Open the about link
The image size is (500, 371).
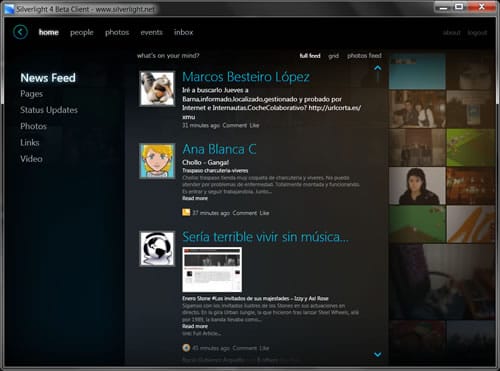[452, 33]
